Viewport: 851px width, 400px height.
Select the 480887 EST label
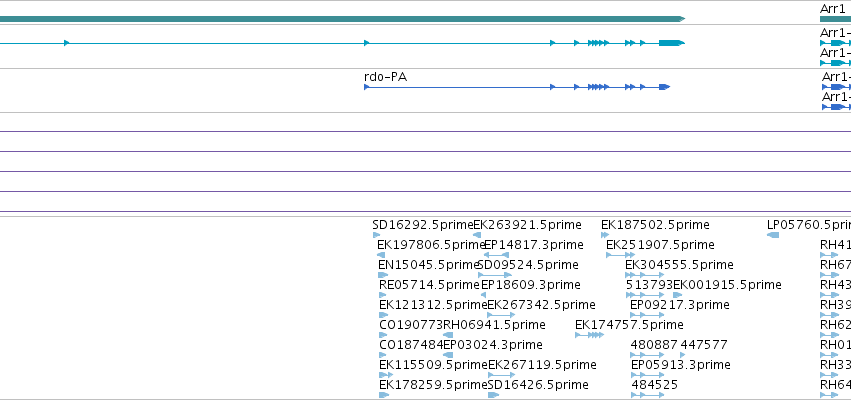654,345
